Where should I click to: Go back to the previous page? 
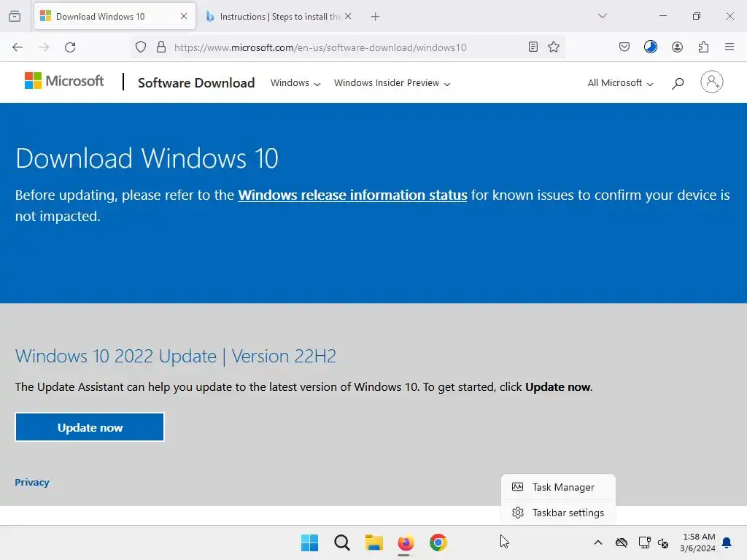click(18, 47)
